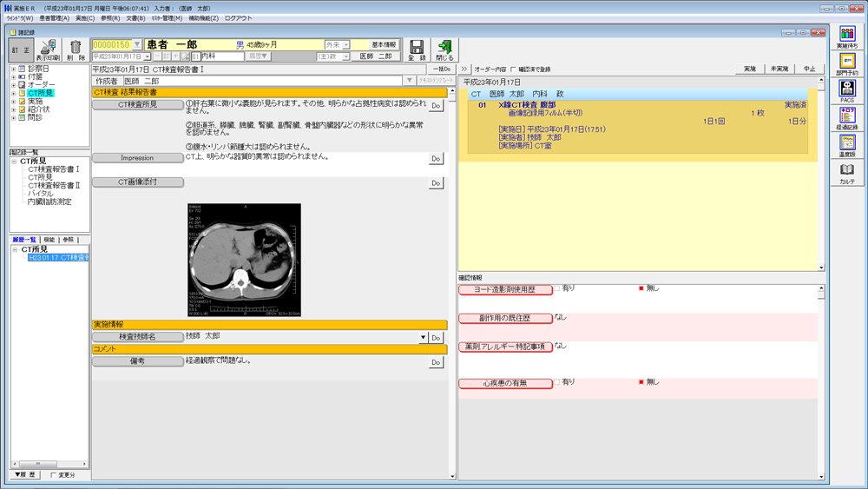Expand the オーダー tree node
Viewport: 868px width, 489px height.
[x=13, y=85]
